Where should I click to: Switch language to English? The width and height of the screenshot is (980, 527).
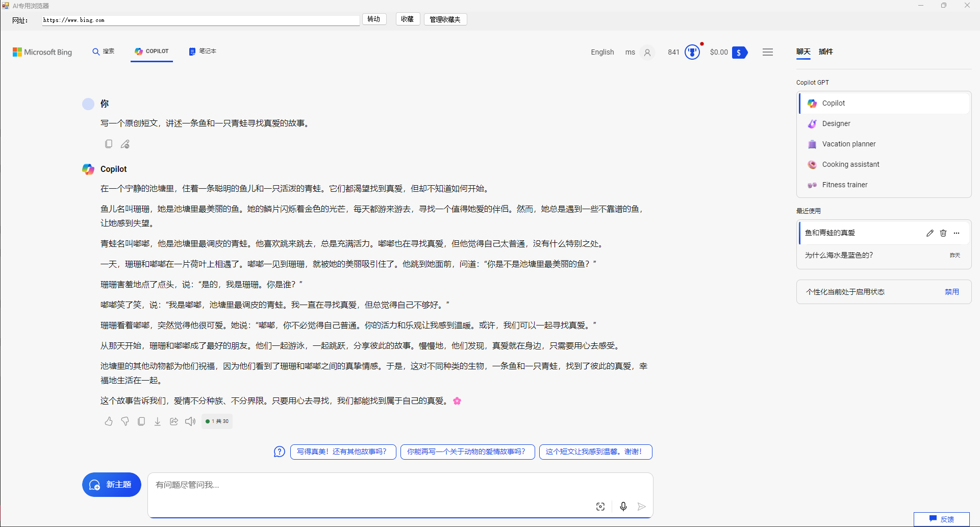pos(602,52)
